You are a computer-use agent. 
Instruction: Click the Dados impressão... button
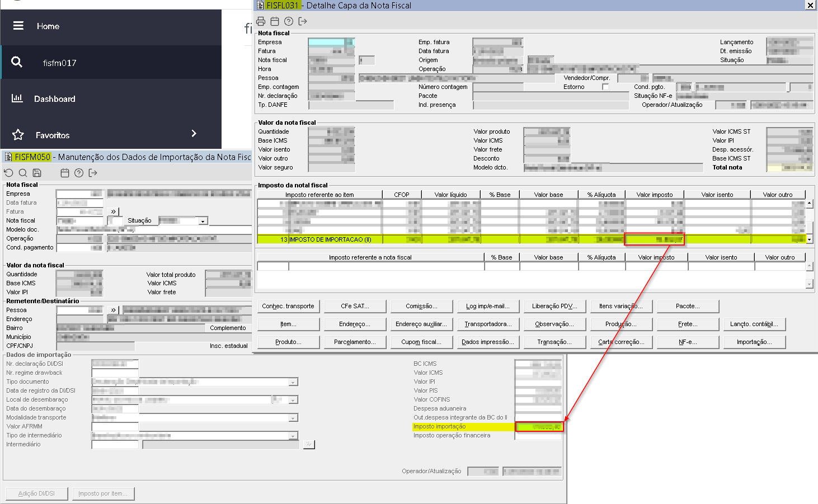[x=488, y=342]
